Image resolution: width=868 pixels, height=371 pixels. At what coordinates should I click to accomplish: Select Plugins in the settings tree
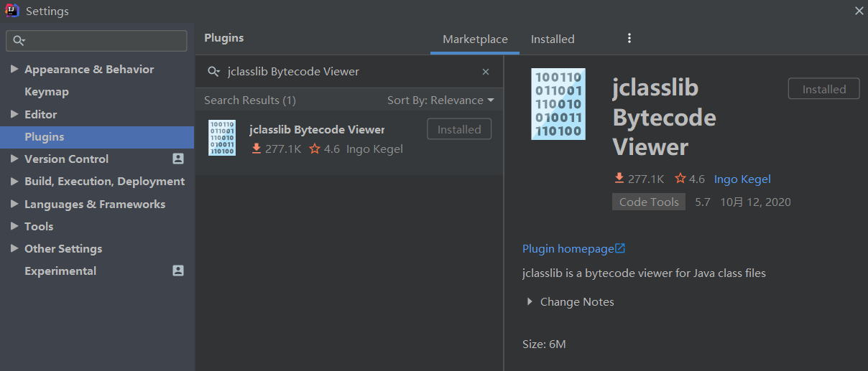97,136
